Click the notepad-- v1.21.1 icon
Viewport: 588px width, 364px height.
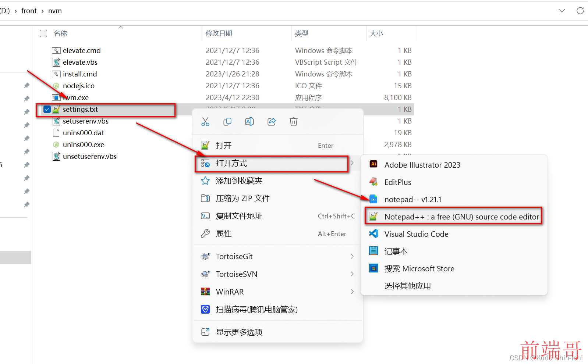click(373, 199)
